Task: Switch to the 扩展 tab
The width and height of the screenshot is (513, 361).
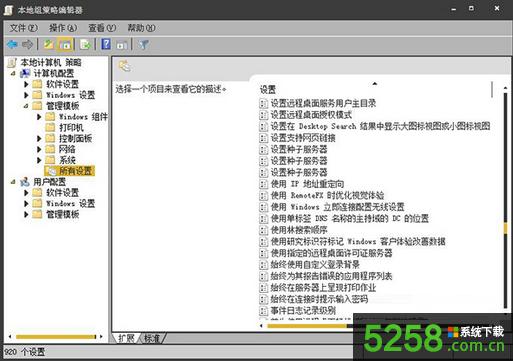Action: pos(126,339)
